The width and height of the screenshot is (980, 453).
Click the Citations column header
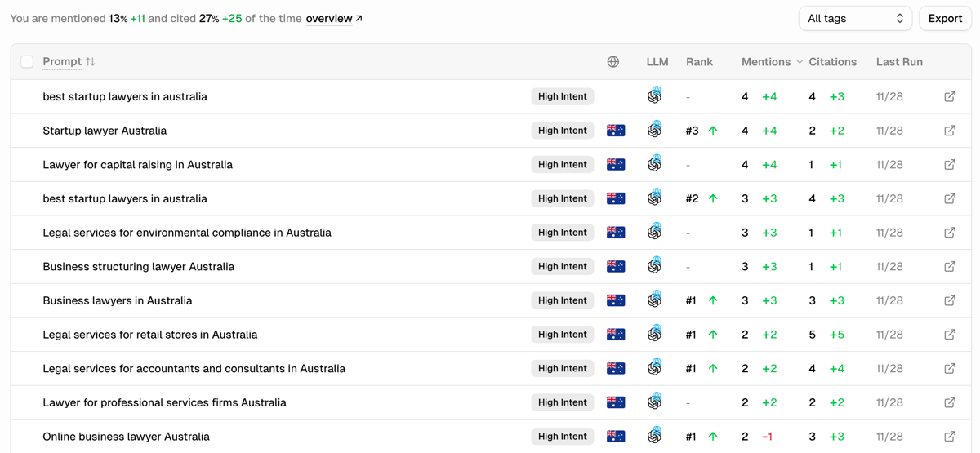pos(832,62)
